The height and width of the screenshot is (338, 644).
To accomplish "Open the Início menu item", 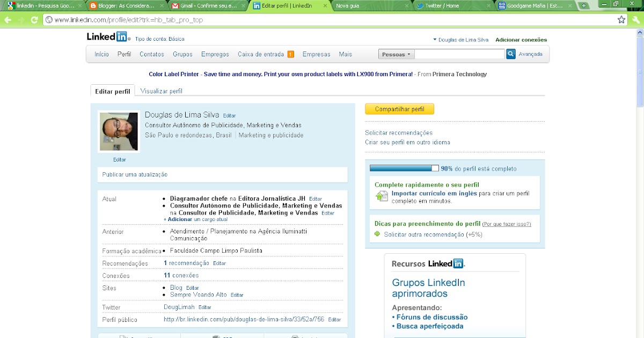I will pos(101,54).
